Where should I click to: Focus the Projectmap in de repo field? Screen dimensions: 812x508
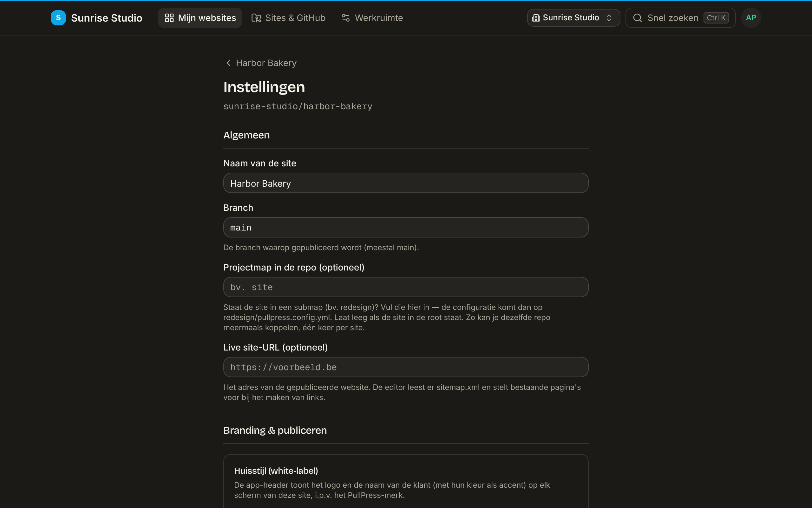pos(406,287)
